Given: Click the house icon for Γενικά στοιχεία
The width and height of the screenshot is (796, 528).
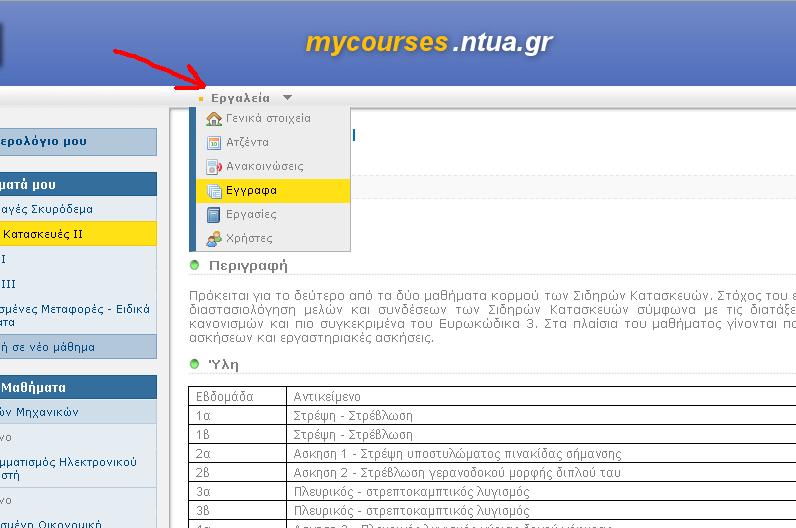Looking at the screenshot, I should coord(213,119).
